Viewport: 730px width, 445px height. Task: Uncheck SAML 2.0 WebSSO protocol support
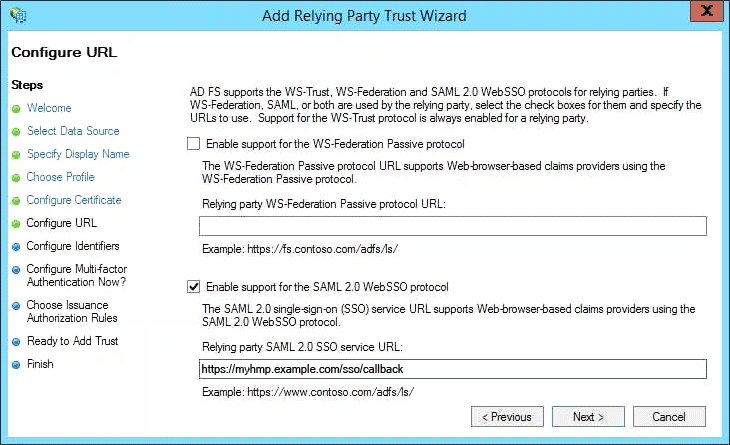point(194,287)
